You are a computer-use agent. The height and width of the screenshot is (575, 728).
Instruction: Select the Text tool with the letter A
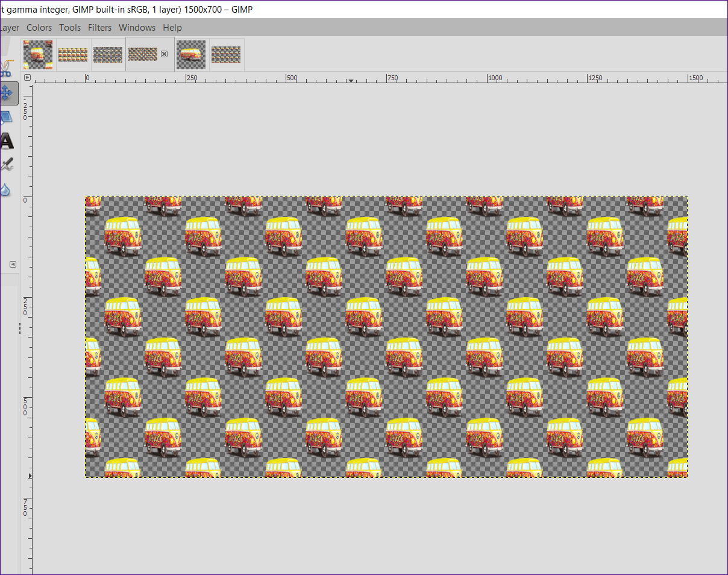click(x=6, y=141)
